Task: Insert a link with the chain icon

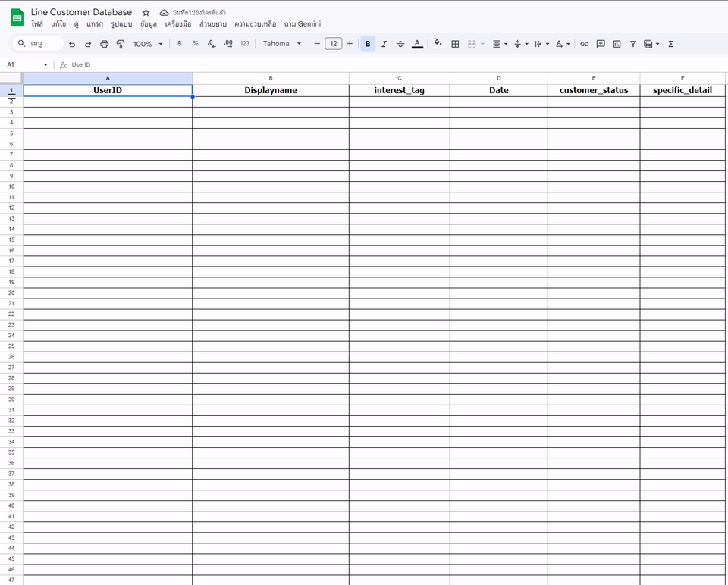Action: [x=584, y=44]
